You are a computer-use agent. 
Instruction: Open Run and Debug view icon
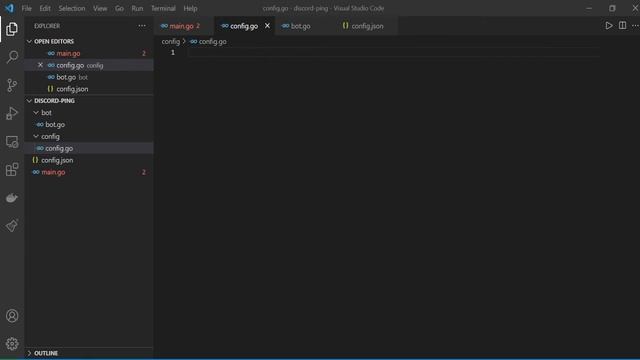pyautogui.click(x=12, y=113)
